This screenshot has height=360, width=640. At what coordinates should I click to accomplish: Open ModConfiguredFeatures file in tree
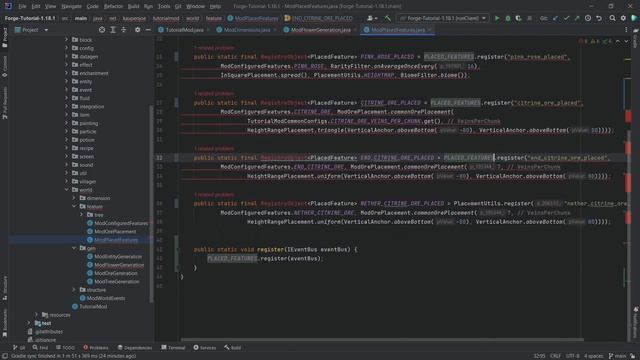[x=121, y=223]
